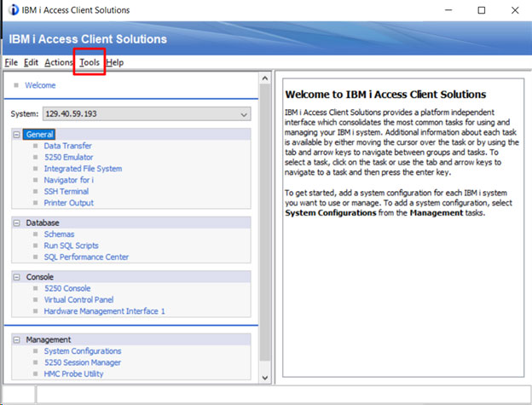Image resolution: width=532 pixels, height=405 pixels.
Task: Collapse the Management group
Action: click(x=16, y=340)
